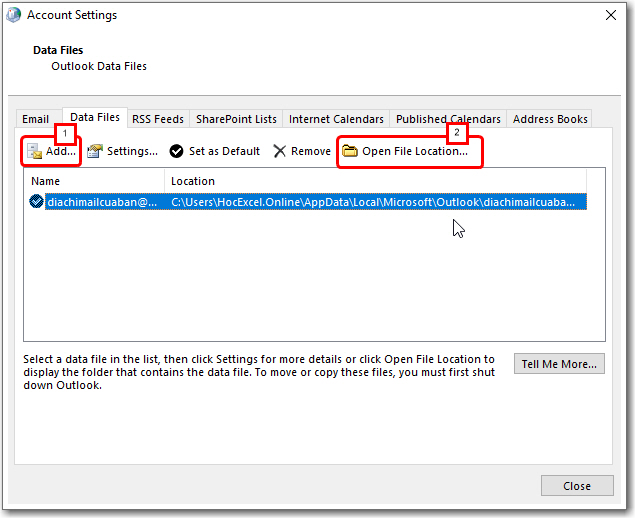This screenshot has width=635, height=518.
Task: Click the Settings icon in the toolbar
Action: [x=95, y=151]
